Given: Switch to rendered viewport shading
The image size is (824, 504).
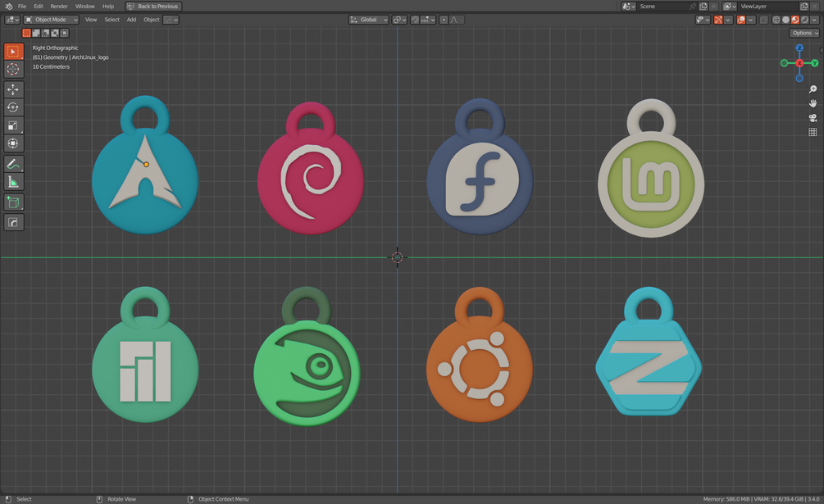Looking at the screenshot, I should 804,20.
